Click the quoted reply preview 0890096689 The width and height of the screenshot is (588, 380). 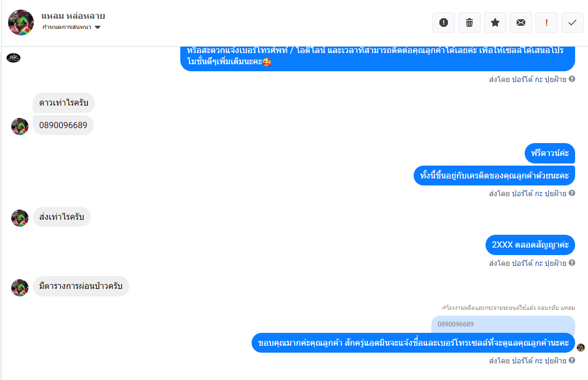tap(503, 324)
